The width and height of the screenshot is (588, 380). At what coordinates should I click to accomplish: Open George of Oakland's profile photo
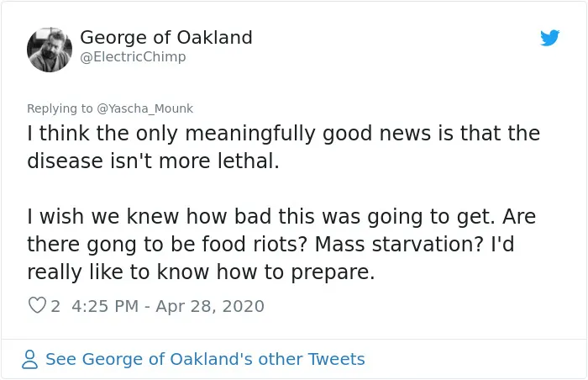pos(50,50)
